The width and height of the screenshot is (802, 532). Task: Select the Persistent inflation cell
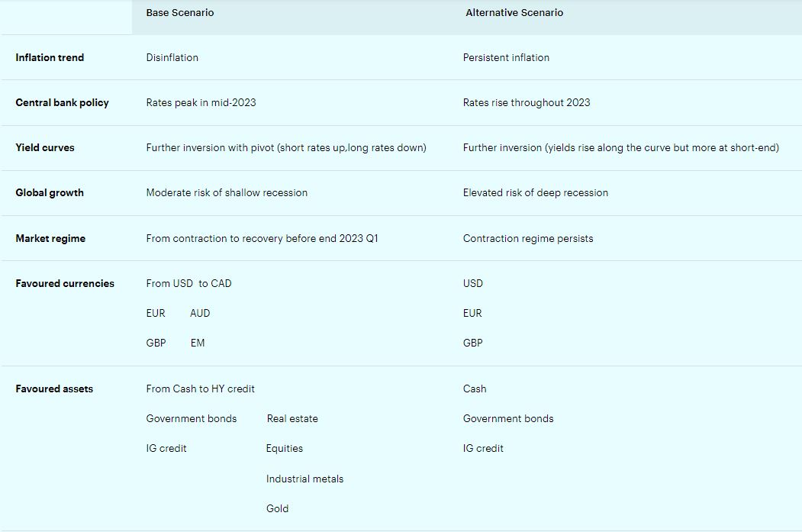(506, 57)
